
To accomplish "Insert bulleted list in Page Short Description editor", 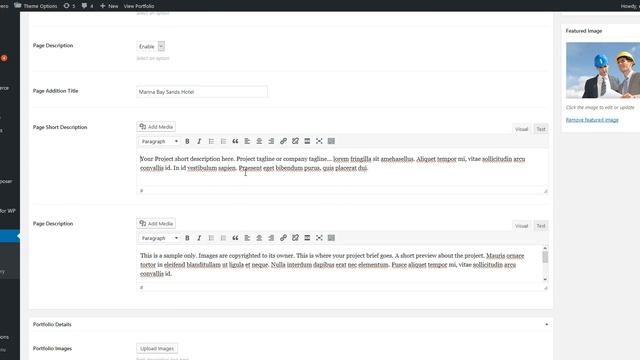I will tap(211, 141).
